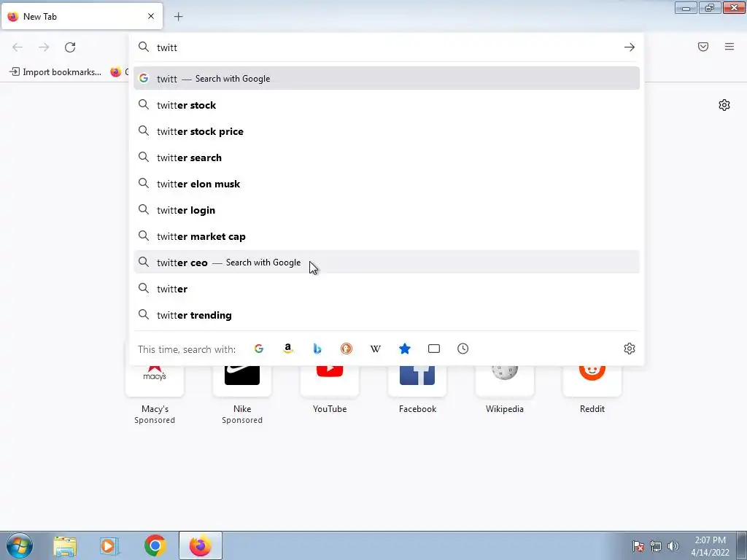This screenshot has height=560, width=747.
Task: Open the Macy's sponsored shortcut
Action: coord(155,394)
